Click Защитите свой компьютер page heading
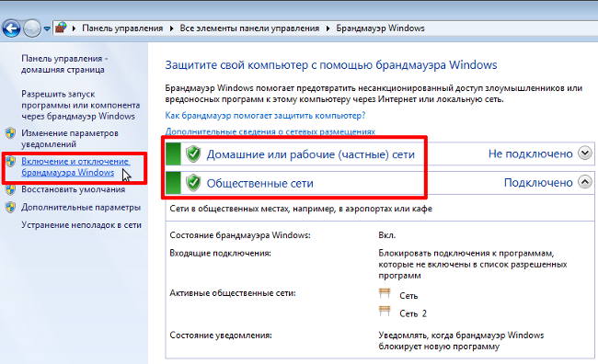 [330, 65]
